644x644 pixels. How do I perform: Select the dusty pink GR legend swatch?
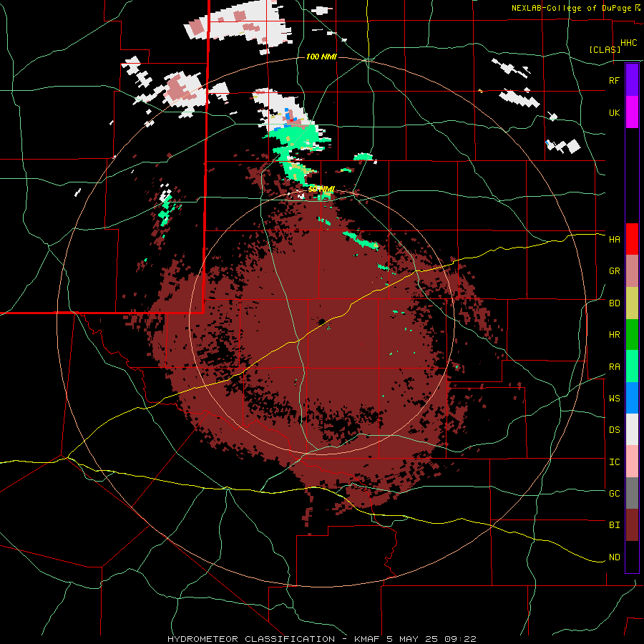point(632,271)
